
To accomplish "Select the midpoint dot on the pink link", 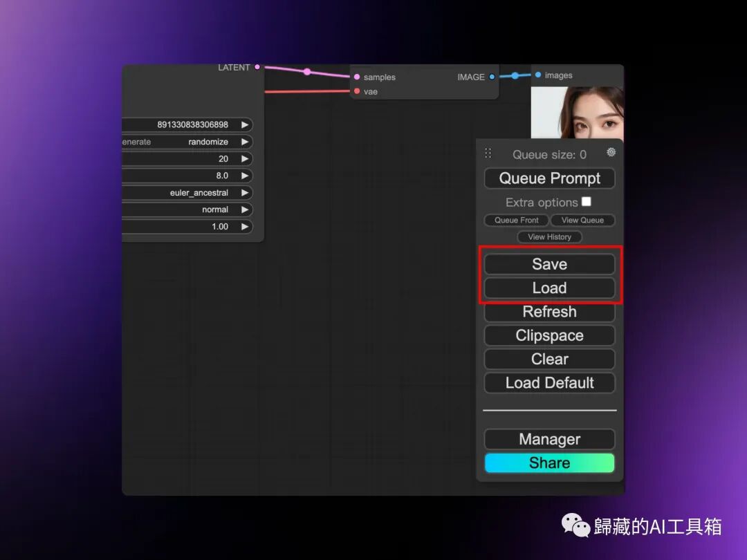I will click(307, 72).
